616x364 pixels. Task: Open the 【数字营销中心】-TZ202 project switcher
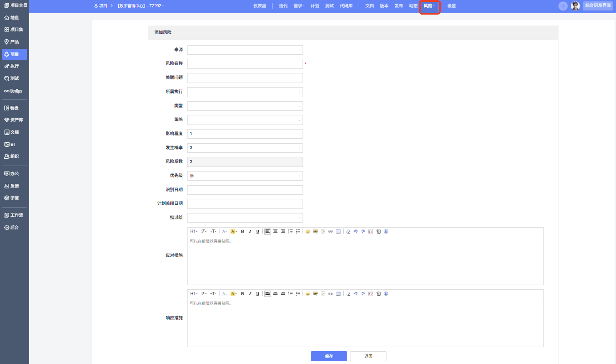[140, 6]
